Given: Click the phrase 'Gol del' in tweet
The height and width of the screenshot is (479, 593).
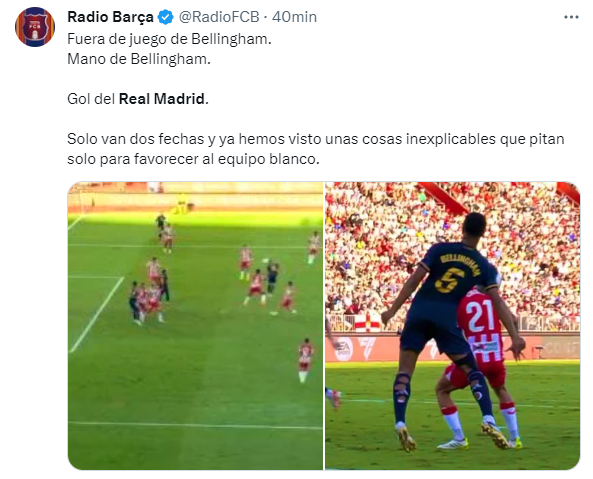Looking at the screenshot, I should point(91,99).
